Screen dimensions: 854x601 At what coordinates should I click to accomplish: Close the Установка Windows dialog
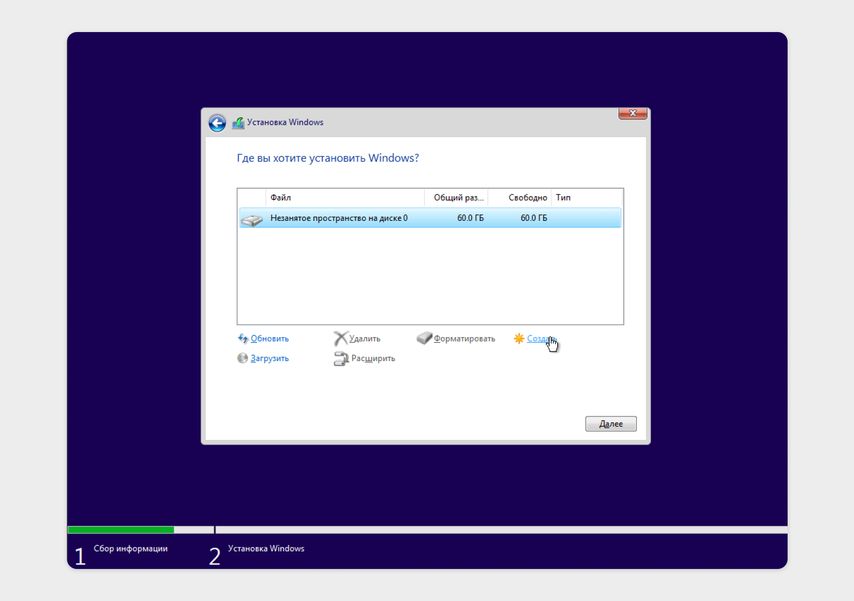(632, 113)
